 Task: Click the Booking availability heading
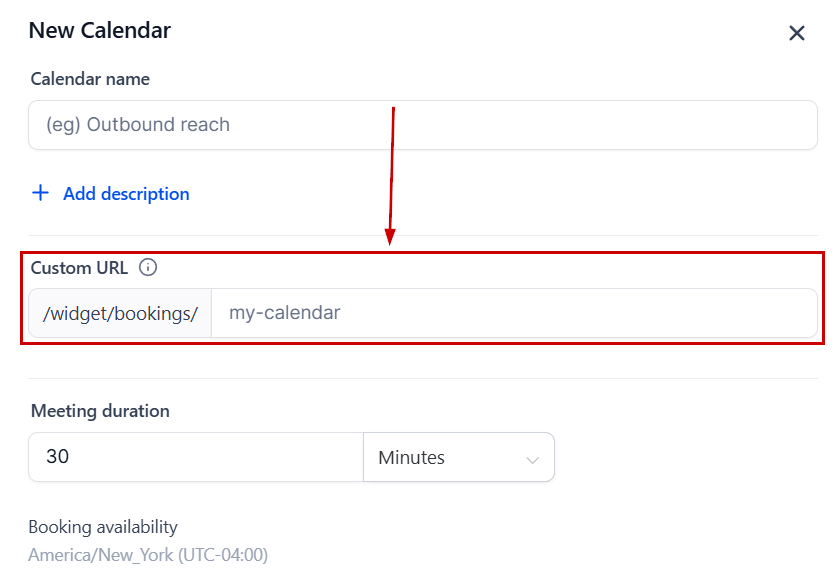tap(103, 527)
